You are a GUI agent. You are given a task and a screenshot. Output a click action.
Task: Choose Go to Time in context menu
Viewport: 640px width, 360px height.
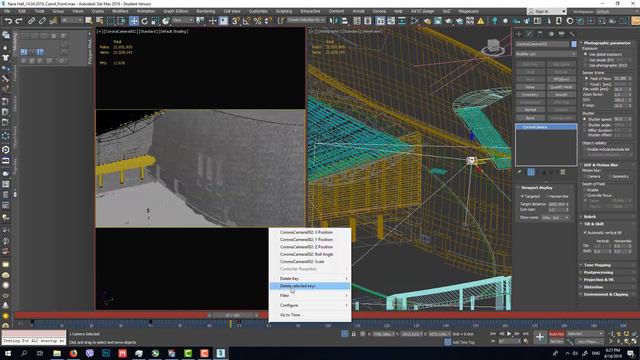[310, 315]
